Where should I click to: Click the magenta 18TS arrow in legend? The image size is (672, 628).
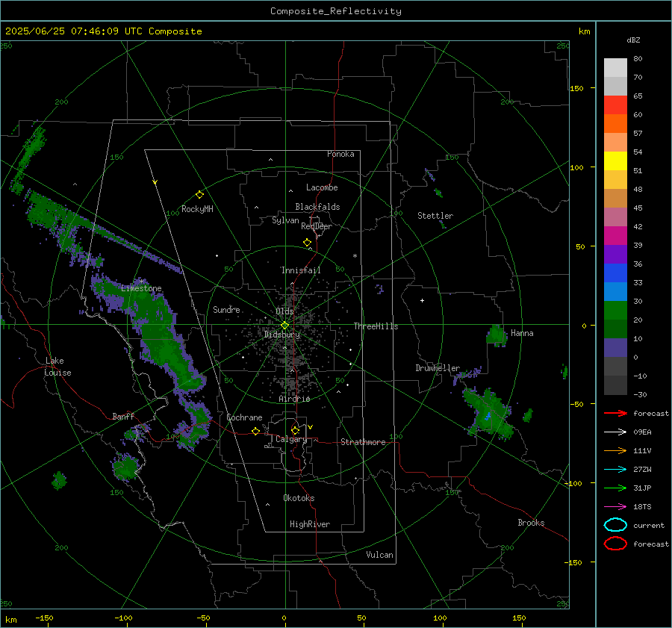tap(615, 507)
